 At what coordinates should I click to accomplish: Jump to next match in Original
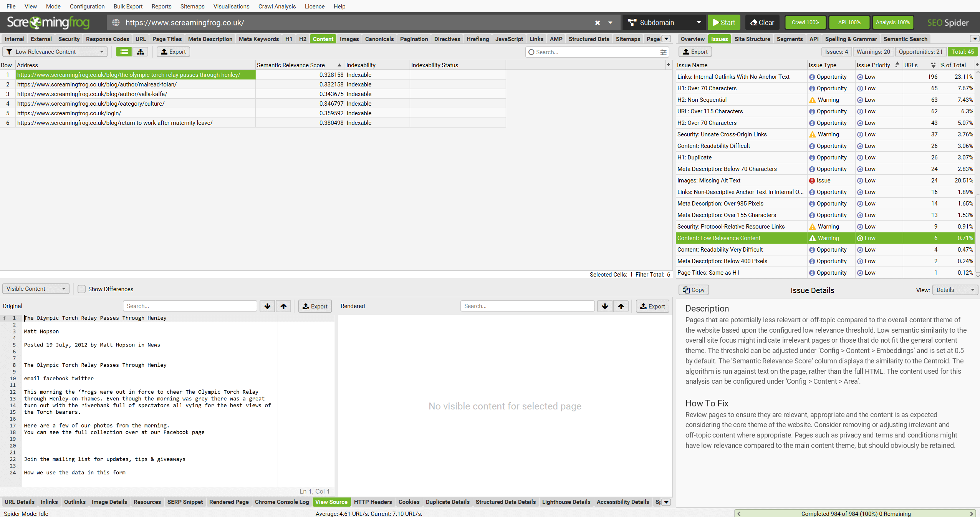point(267,306)
